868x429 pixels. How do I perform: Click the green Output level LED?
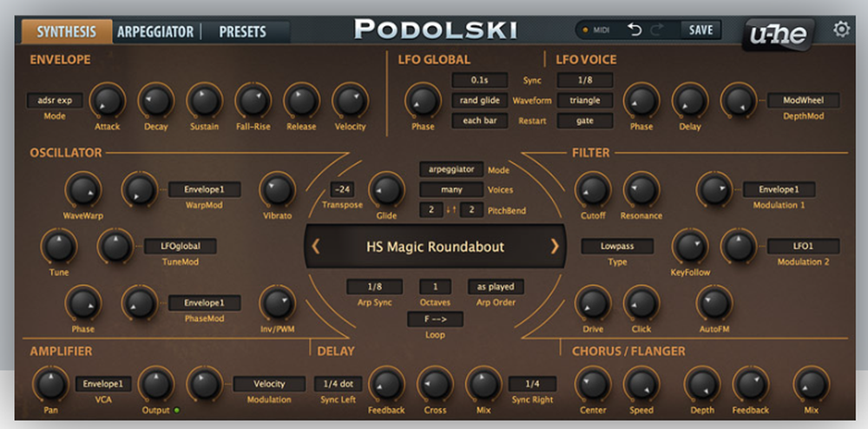[x=176, y=410]
